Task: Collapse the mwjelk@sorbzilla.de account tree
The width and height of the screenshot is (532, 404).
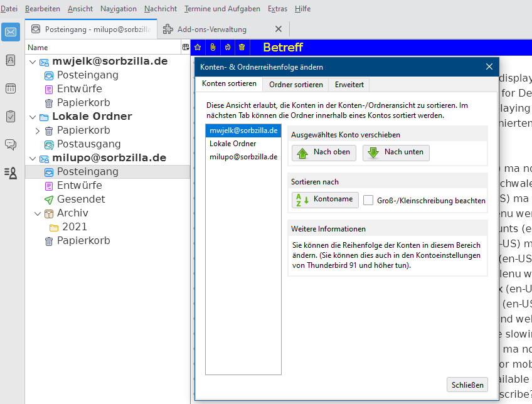Action: click(33, 61)
